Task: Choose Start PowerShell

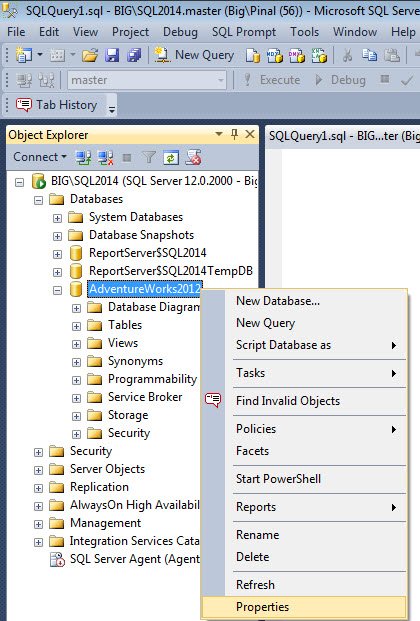Action: point(304,479)
